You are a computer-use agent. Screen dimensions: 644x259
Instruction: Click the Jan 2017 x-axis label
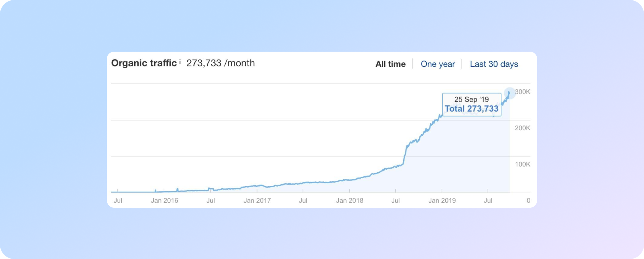pos(257,201)
